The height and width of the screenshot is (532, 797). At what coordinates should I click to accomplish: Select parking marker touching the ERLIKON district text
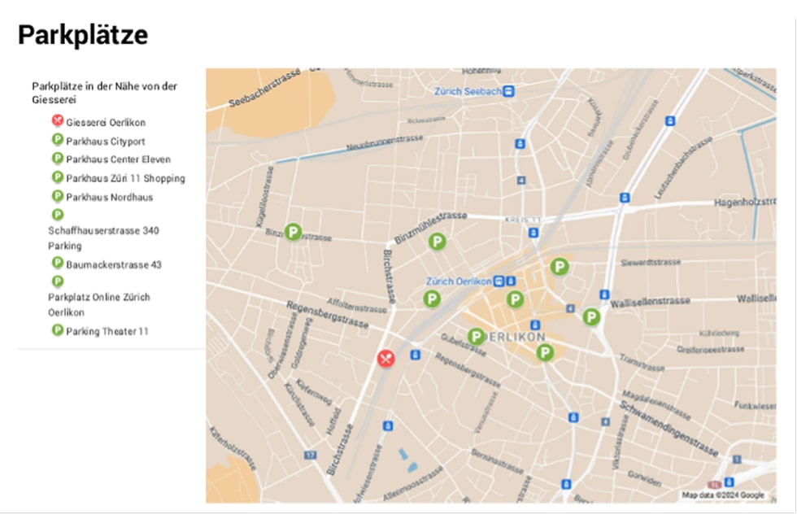(476, 336)
